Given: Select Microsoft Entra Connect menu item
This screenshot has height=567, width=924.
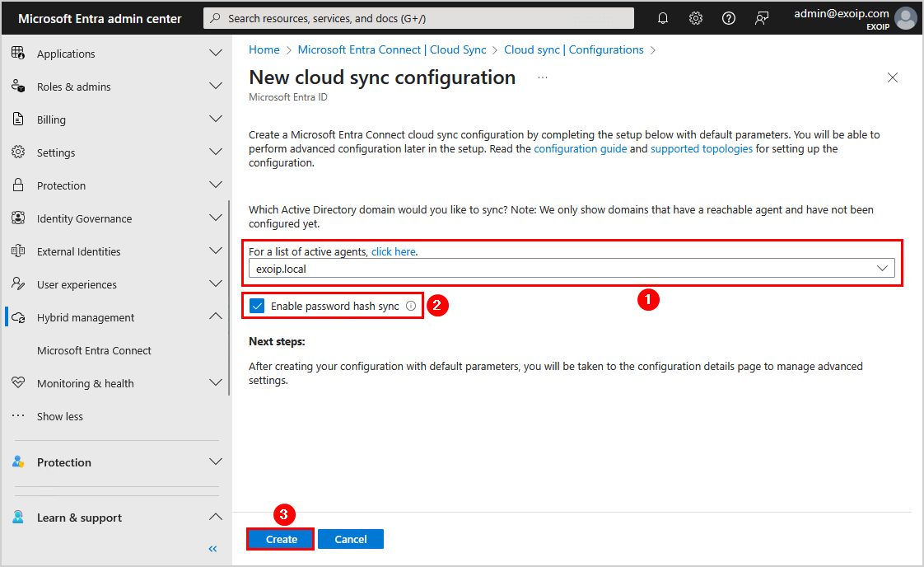Looking at the screenshot, I should 94,350.
